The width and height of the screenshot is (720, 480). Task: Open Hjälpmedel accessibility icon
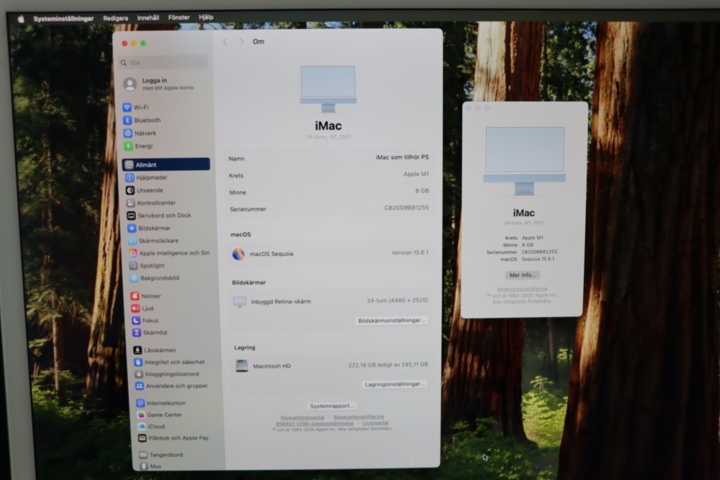click(130, 177)
